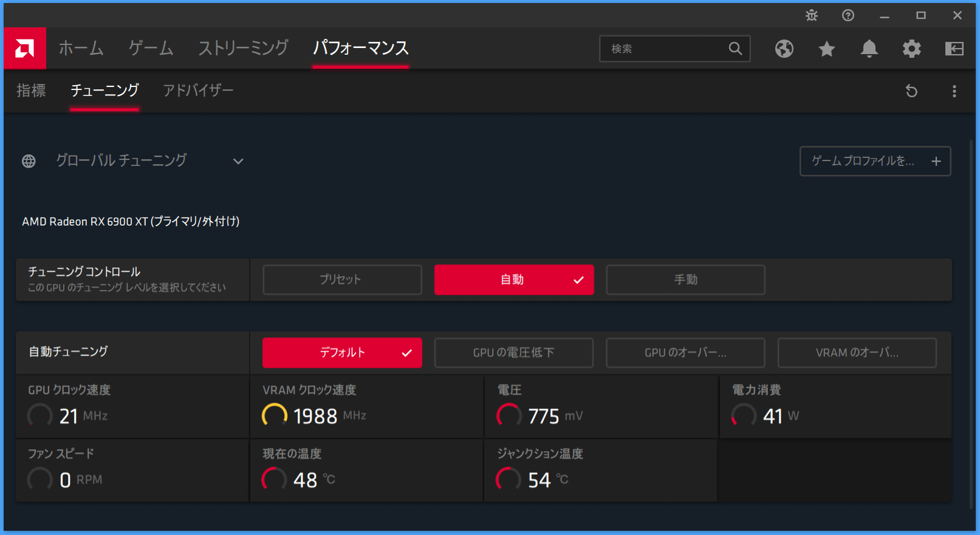Click the plus icon on ゲーム プロファイル button
Screen dimensions: 980x535
coord(936,161)
